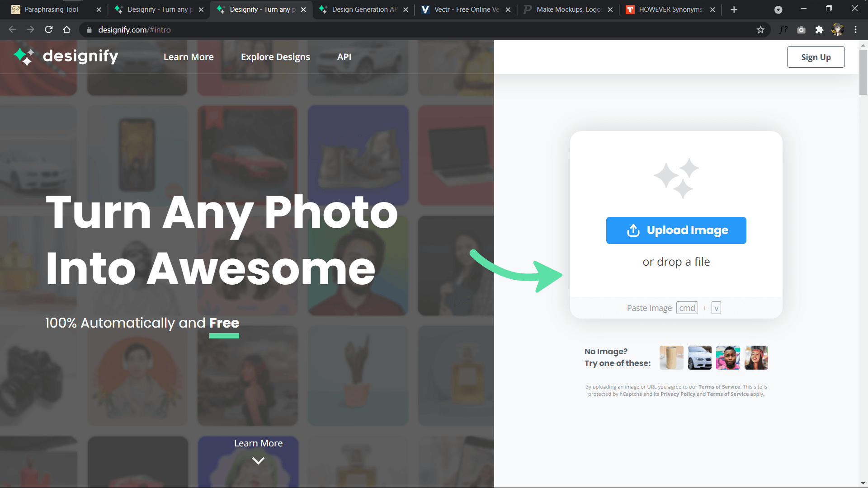Click the page vertical scrollbar thumb
The height and width of the screenshot is (488, 868).
(x=863, y=72)
